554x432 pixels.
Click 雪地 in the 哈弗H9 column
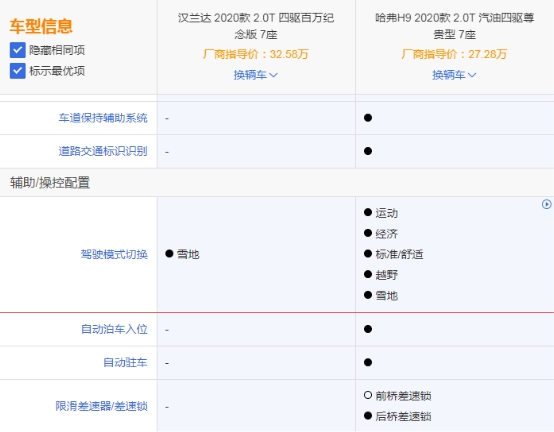click(387, 296)
